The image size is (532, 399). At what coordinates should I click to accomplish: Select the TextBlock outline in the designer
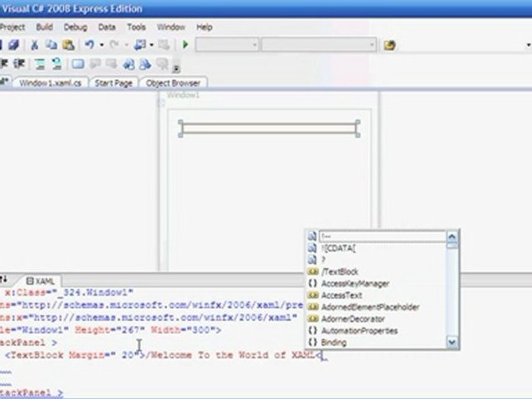[x=269, y=129]
